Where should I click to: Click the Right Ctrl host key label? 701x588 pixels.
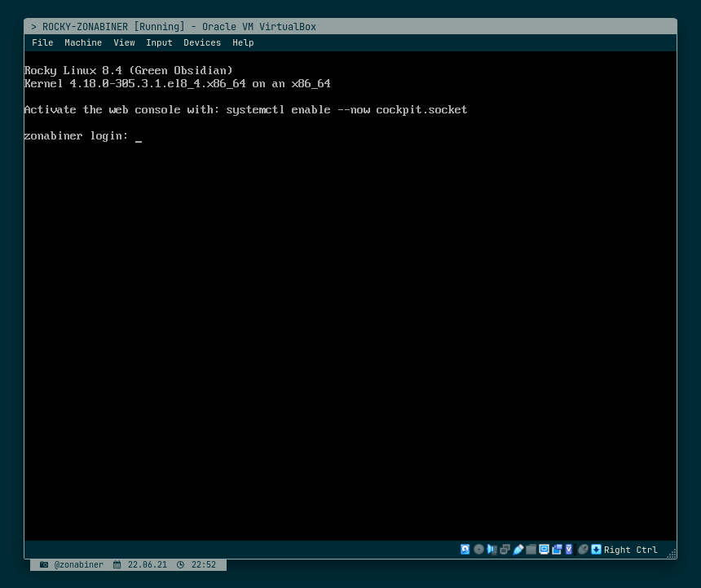(630, 550)
